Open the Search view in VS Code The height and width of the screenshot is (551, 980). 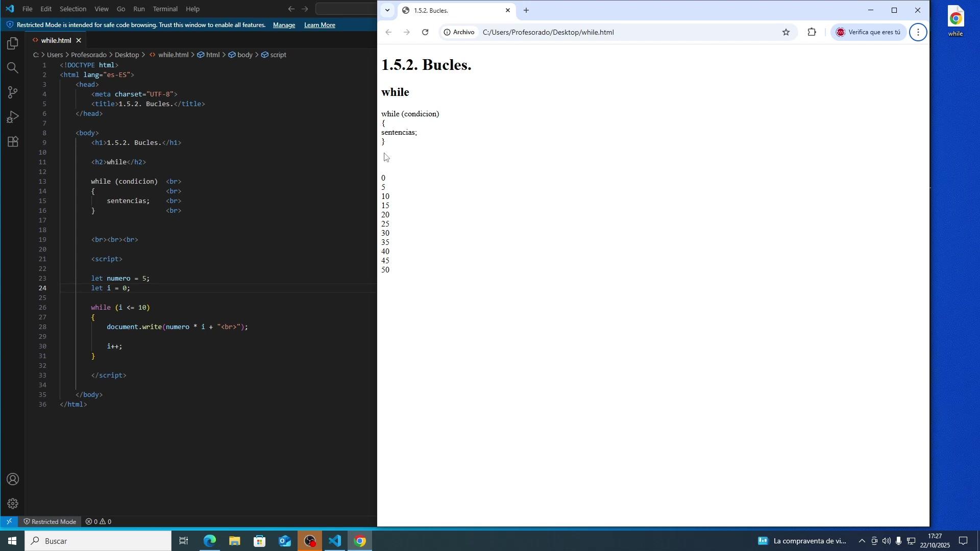tap(13, 68)
